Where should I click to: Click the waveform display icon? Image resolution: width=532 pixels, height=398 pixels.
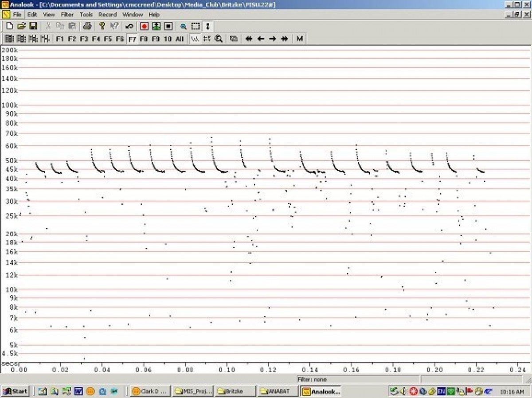[194, 39]
